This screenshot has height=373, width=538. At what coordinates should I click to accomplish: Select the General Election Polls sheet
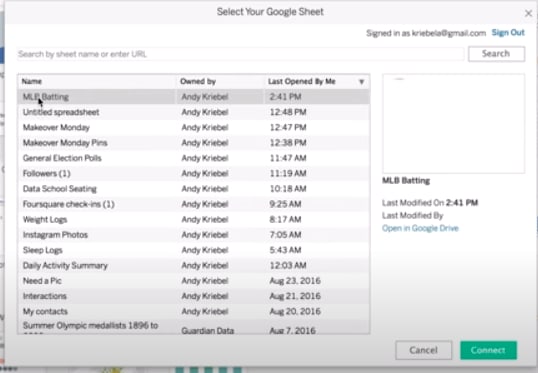tap(194, 158)
